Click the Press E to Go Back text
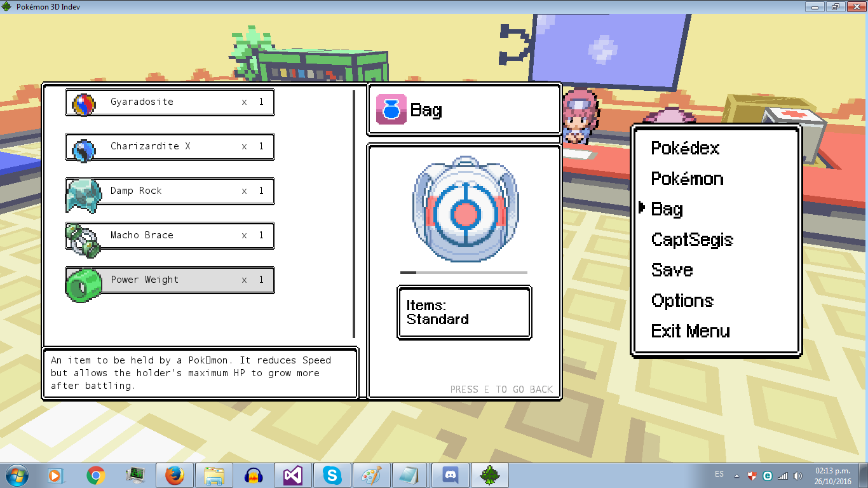The width and height of the screenshot is (868, 488). pyautogui.click(x=501, y=389)
